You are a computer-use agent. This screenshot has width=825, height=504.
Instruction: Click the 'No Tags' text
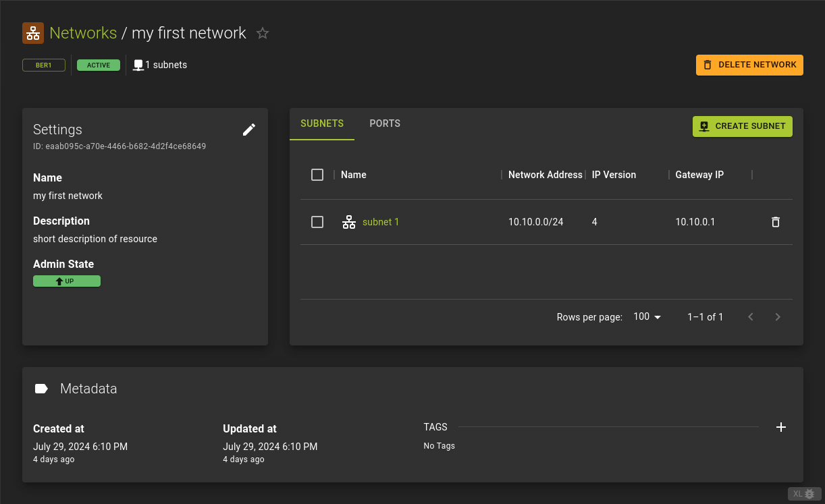[x=440, y=446]
